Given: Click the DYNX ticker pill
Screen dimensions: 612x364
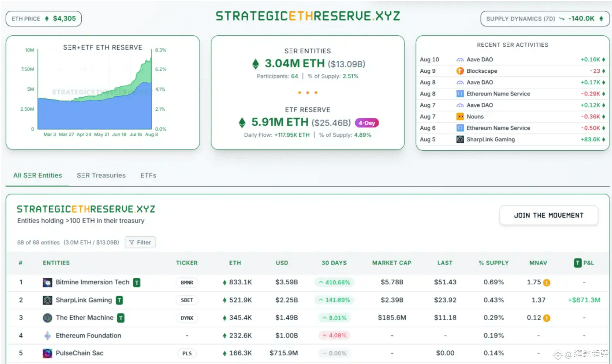Looking at the screenshot, I should (187, 318).
